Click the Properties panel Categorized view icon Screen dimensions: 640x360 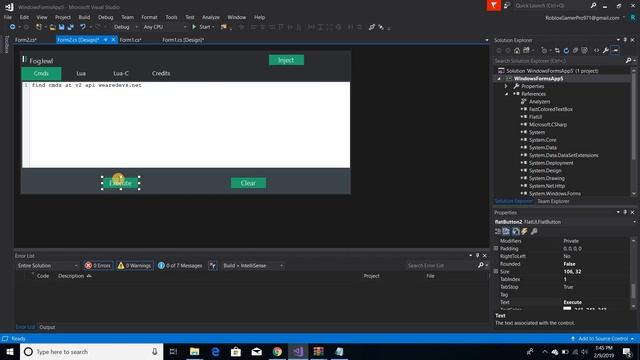(498, 231)
